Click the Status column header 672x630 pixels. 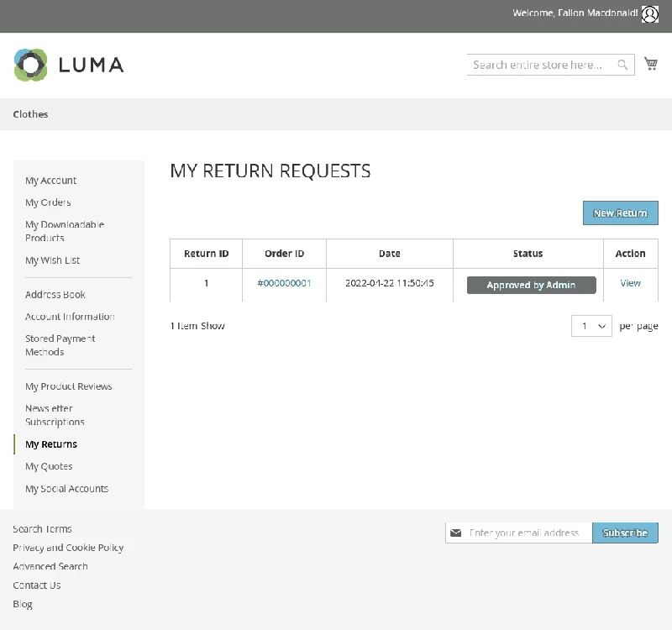pyautogui.click(x=528, y=254)
